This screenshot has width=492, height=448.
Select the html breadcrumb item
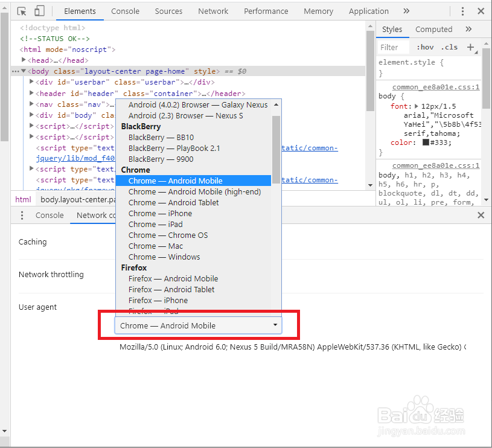[23, 199]
